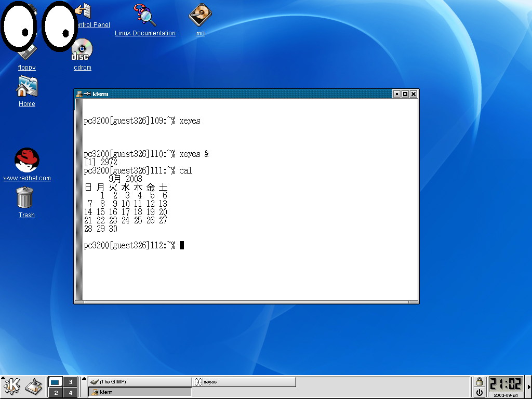Switch to virtual desktop 4
Viewport: 532px width, 399px height.
coord(70,393)
